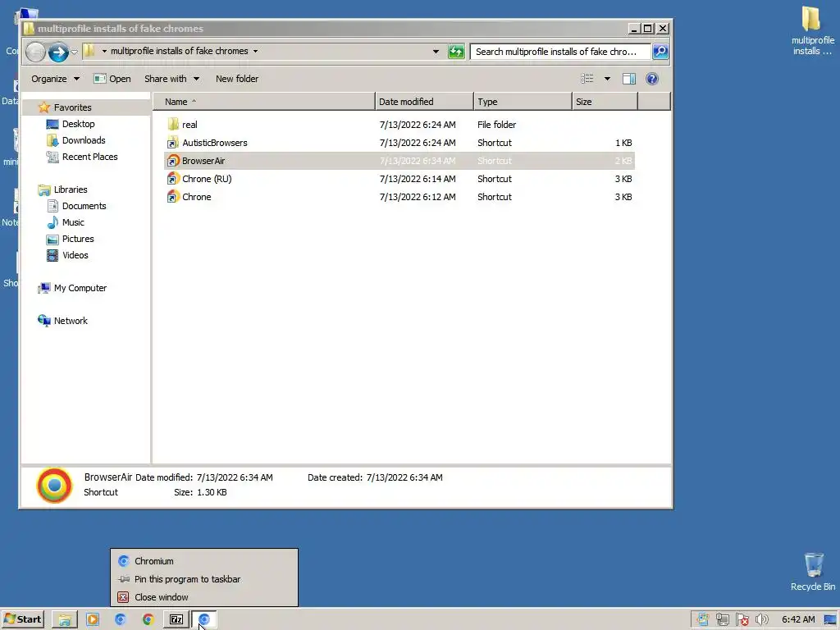
Task: Open dropdown before folder name in address path
Action: 104,51
